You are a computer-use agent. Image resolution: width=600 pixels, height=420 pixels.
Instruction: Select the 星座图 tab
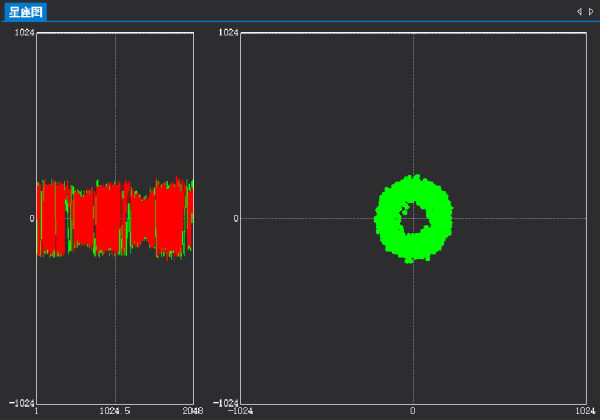26,11
